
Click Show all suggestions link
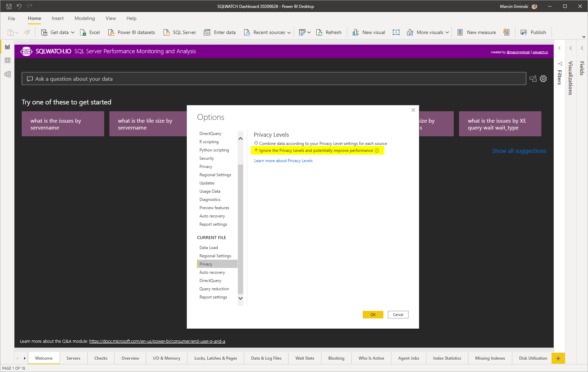click(x=519, y=151)
